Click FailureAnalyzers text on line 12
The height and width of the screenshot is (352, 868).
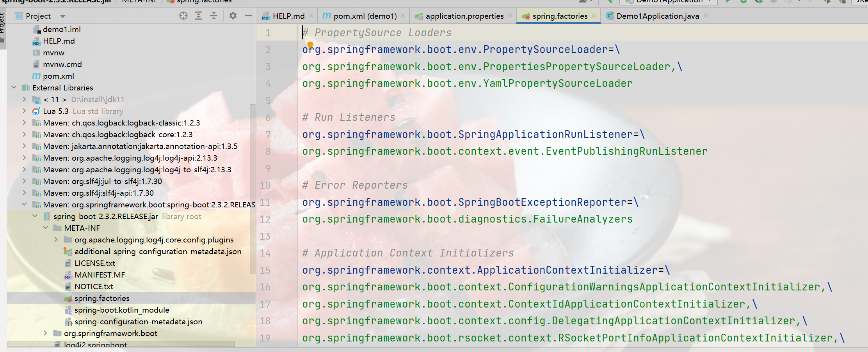tap(583, 219)
